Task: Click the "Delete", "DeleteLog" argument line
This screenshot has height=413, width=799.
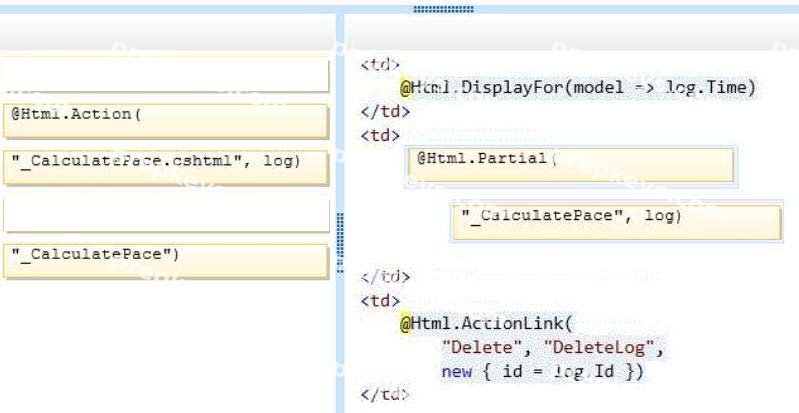Action: tap(553, 348)
